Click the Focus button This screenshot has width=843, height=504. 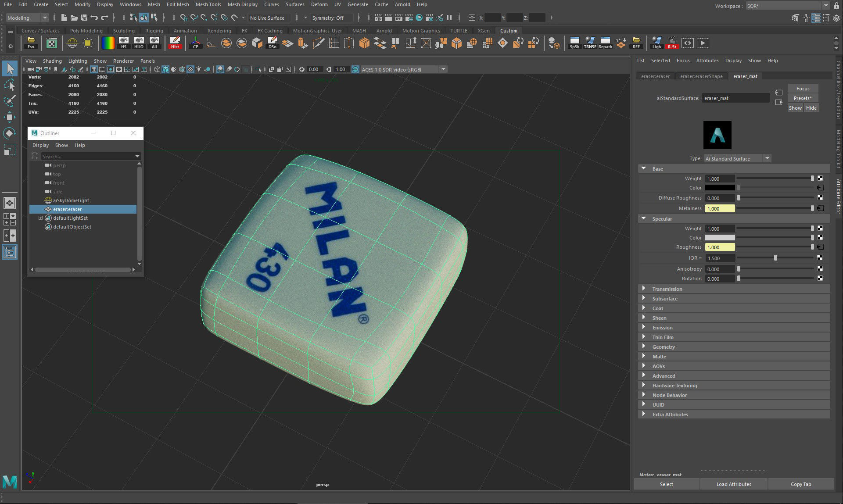pyautogui.click(x=803, y=89)
